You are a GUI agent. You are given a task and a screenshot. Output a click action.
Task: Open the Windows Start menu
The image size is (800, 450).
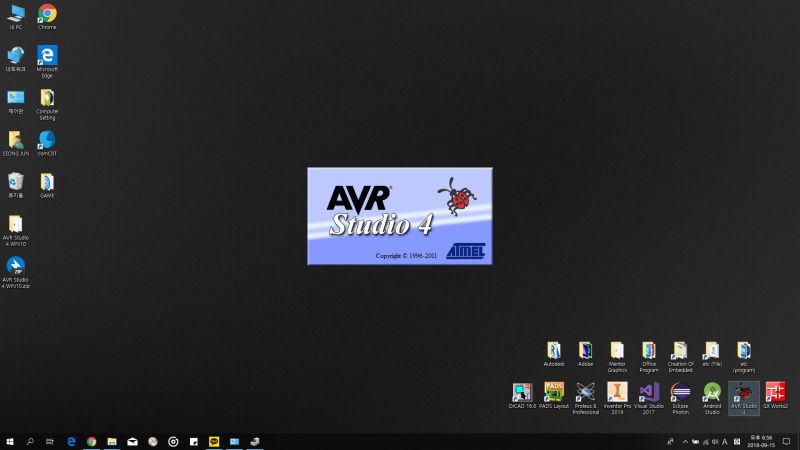(x=10, y=442)
